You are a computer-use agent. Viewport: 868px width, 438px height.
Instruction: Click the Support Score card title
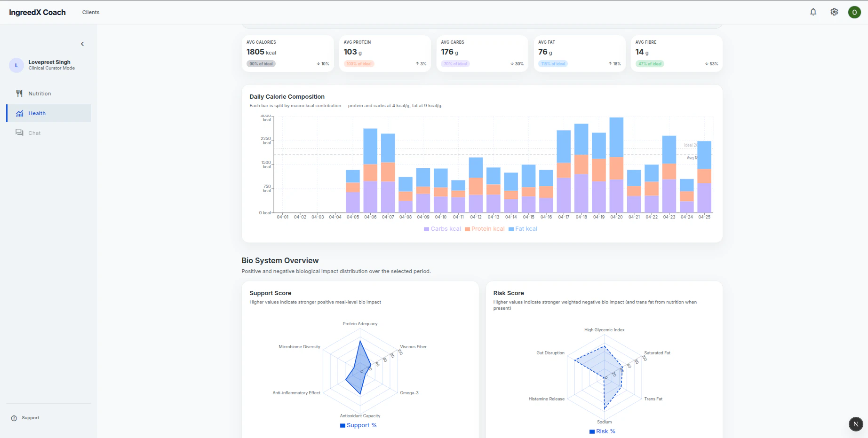(x=271, y=293)
